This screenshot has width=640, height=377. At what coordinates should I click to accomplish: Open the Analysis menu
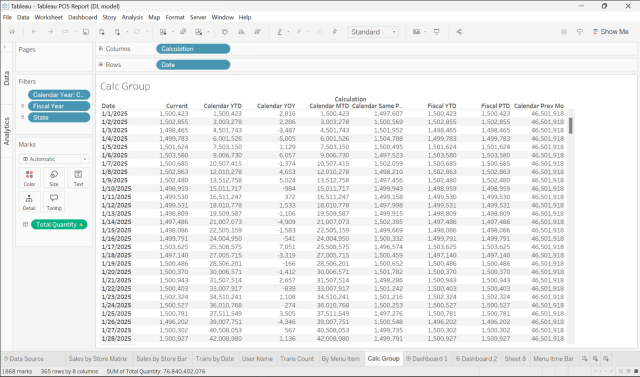coord(132,17)
